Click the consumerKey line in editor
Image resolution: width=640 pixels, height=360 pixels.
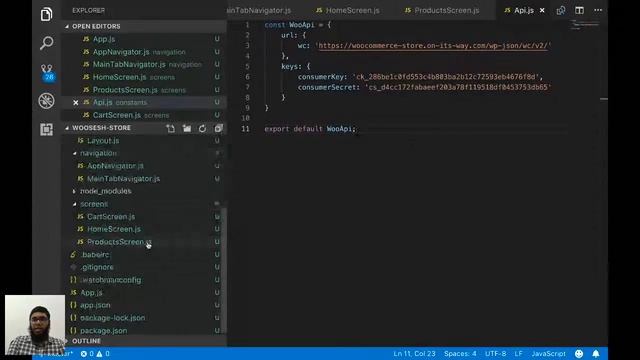[420, 77]
